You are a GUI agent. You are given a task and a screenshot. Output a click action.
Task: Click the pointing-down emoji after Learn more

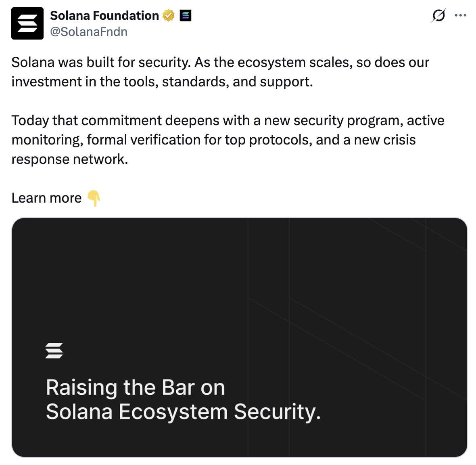click(x=94, y=198)
